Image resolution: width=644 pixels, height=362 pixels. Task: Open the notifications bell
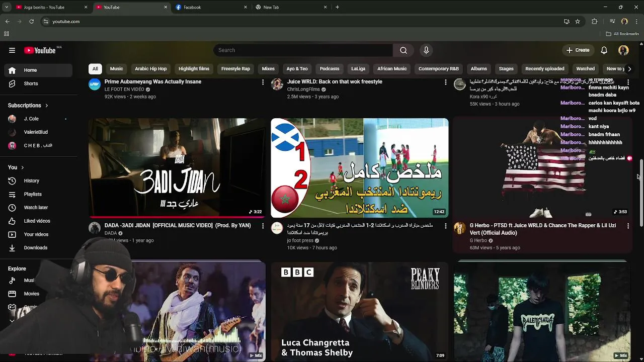[604, 50]
